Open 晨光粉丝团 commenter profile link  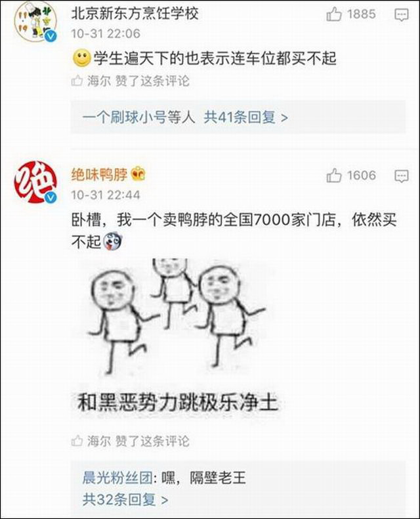coord(117,478)
